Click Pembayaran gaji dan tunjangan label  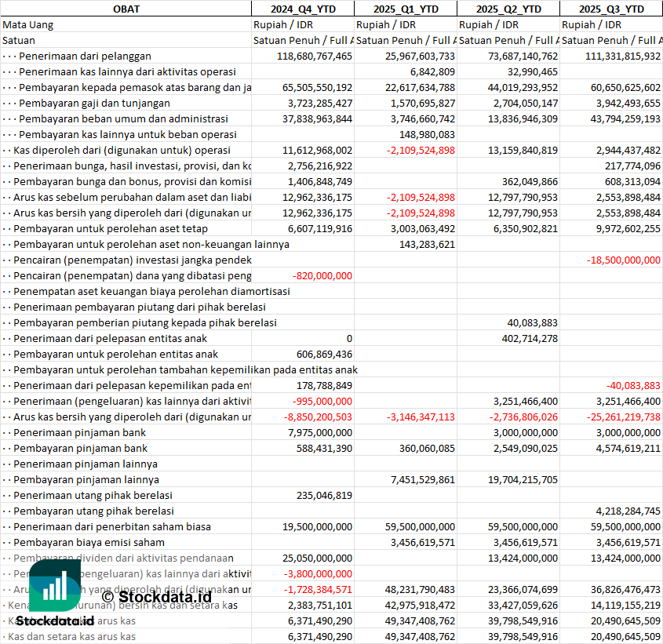(94, 103)
